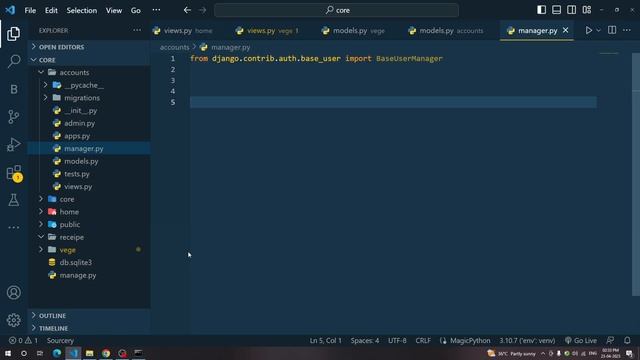Image resolution: width=640 pixels, height=360 pixels.
Task: Show hidden menu bar items ellipsis
Action: 156,10
